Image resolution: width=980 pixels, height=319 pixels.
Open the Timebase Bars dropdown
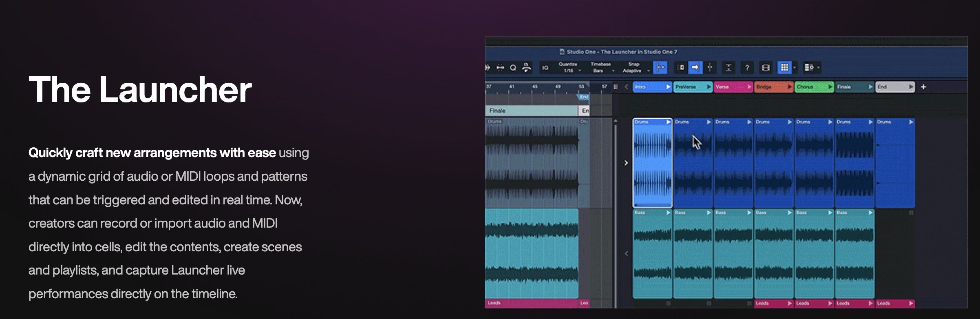coord(602,68)
